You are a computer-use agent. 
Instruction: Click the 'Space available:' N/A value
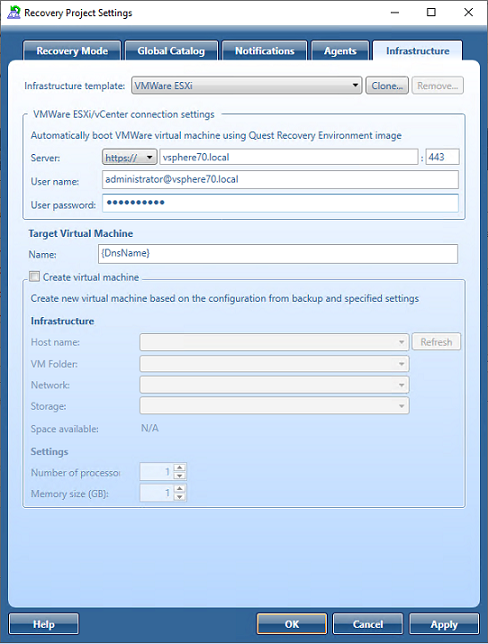tap(150, 428)
